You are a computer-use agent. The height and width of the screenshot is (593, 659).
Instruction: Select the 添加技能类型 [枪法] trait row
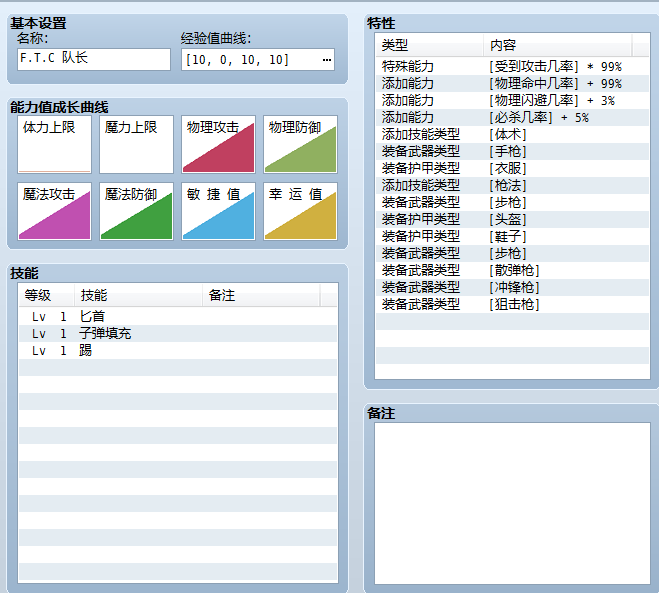512,185
